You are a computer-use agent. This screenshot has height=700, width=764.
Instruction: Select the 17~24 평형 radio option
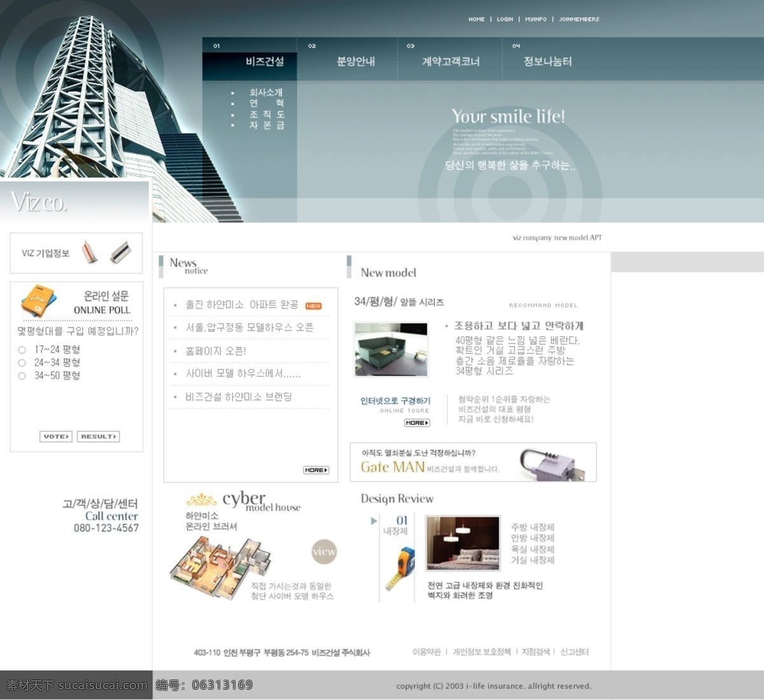[x=22, y=350]
